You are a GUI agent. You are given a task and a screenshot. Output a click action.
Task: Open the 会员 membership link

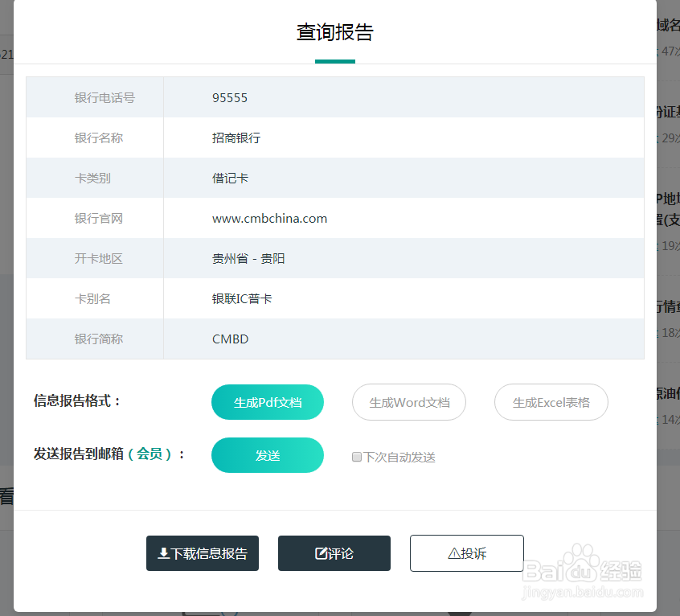pos(150,454)
